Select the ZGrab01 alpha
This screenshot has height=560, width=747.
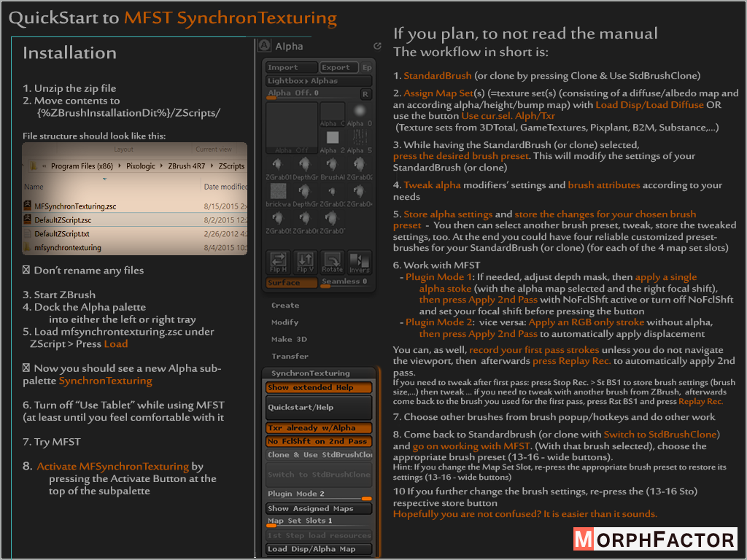[x=278, y=168]
